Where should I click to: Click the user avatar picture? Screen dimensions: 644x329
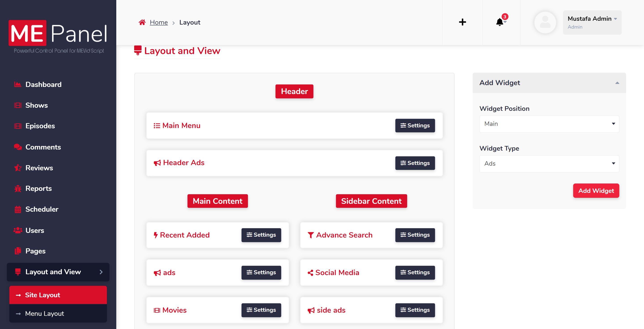[x=545, y=23]
